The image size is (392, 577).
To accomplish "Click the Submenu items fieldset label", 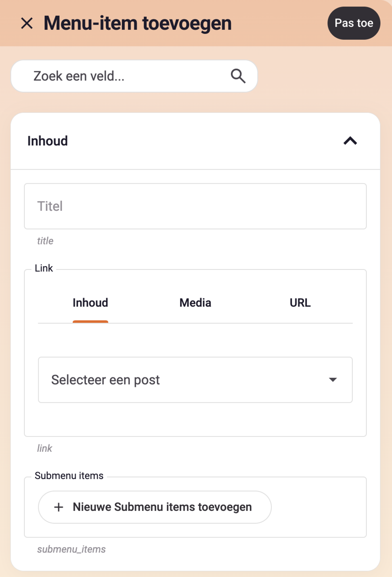I will pyautogui.click(x=69, y=476).
